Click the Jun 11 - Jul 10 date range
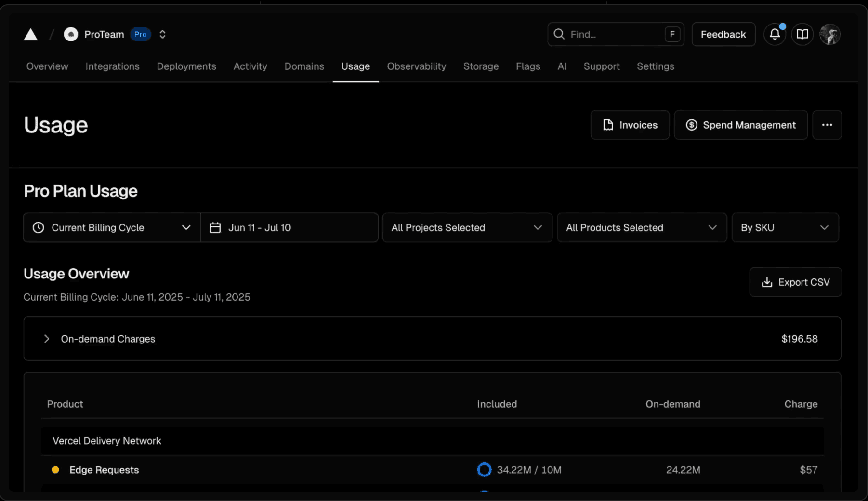Image resolution: width=868 pixels, height=501 pixels. (289, 228)
